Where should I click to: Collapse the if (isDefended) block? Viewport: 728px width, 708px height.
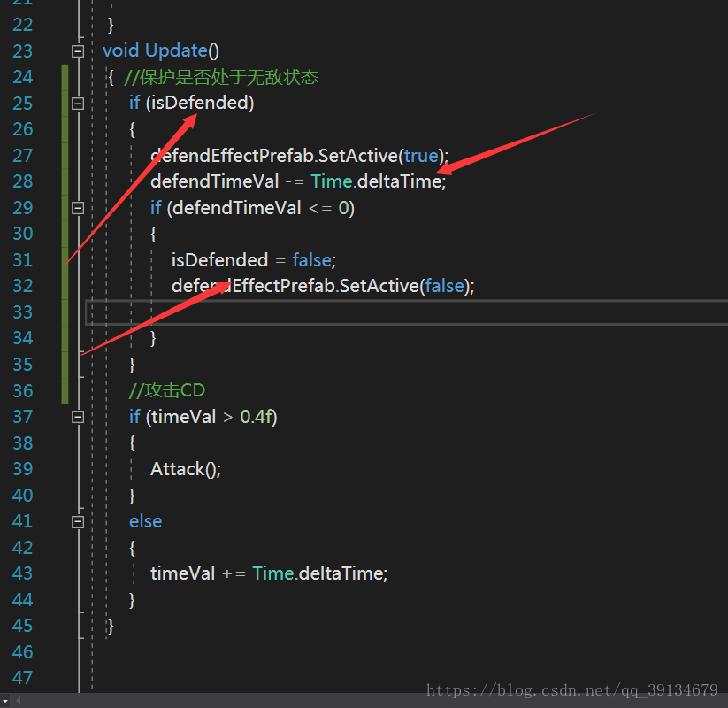point(78,103)
